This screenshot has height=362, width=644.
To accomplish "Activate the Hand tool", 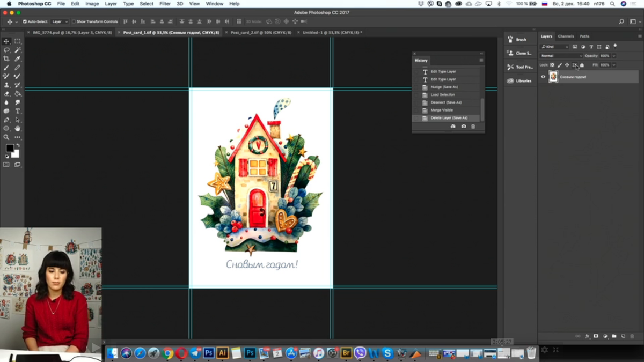I will coord(18,129).
